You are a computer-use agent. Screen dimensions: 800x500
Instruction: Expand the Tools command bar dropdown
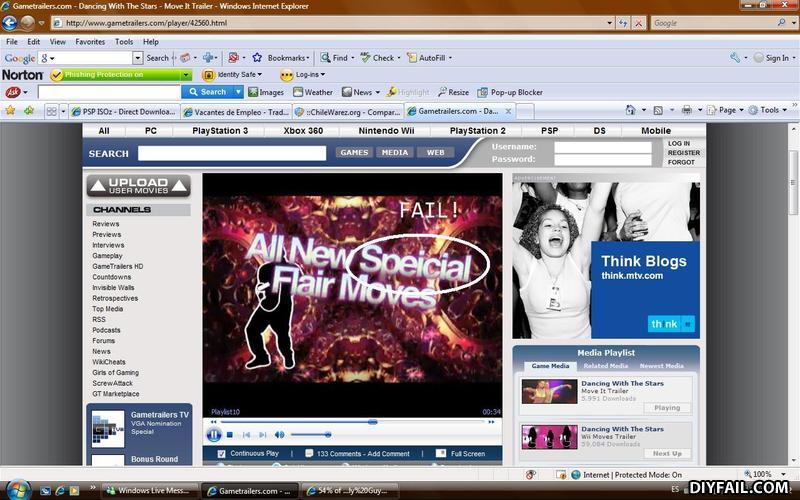click(x=784, y=110)
